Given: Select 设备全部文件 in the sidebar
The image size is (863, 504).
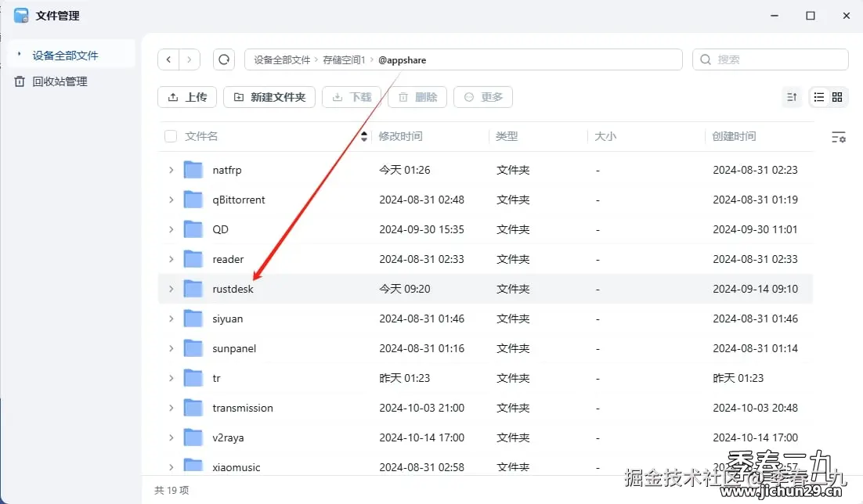Looking at the screenshot, I should pos(71,55).
